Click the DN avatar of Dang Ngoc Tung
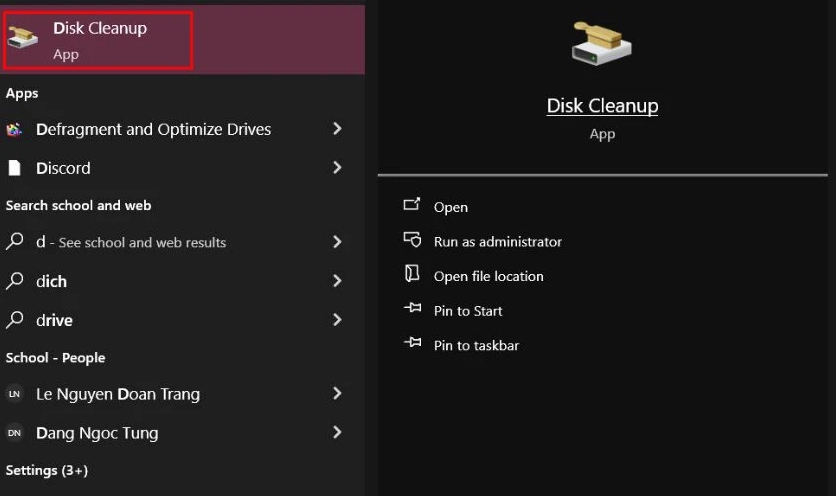Image resolution: width=836 pixels, height=496 pixels. 14,433
